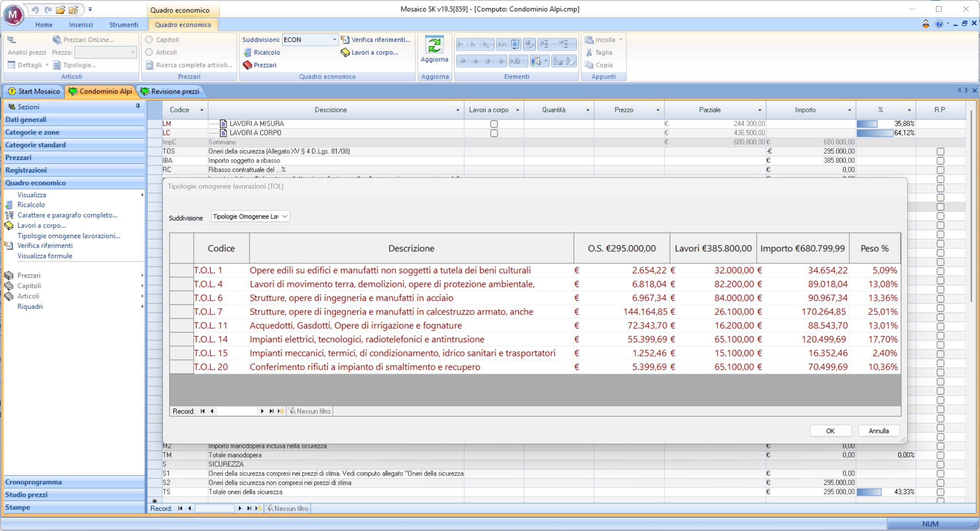980x531 pixels.
Task: Expand the Dettagli dropdown arrow
Action: [47, 65]
